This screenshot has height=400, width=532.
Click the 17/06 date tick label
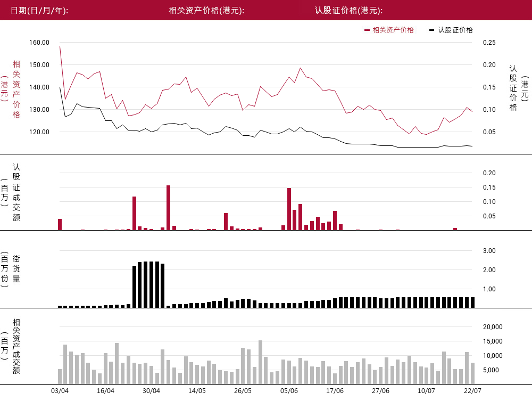click(335, 391)
